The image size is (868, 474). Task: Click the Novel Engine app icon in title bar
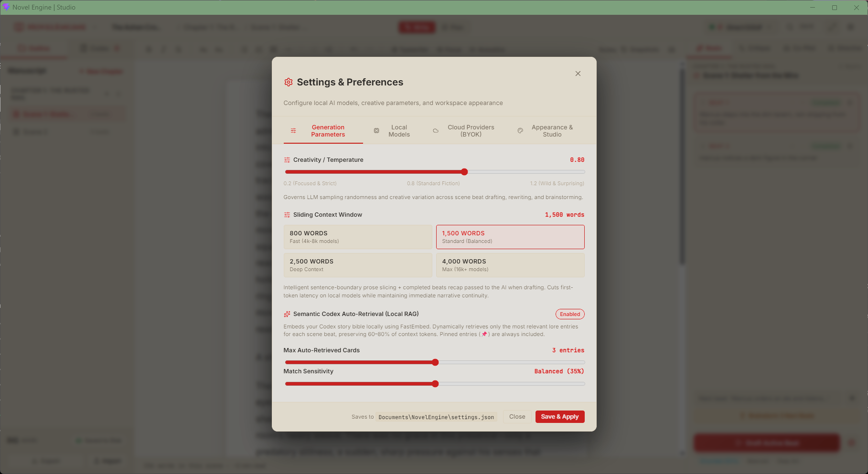click(6, 7)
